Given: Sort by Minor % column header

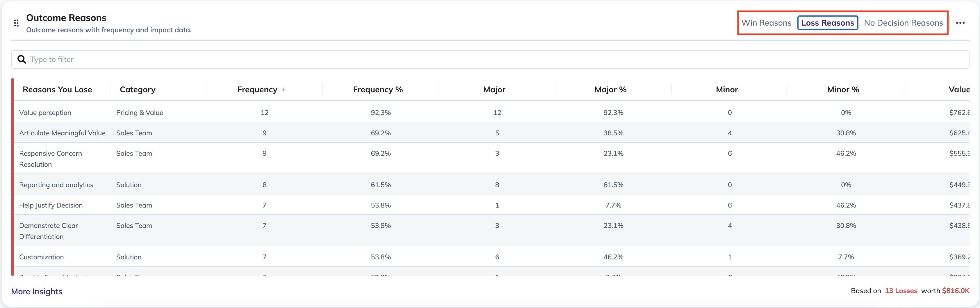Looking at the screenshot, I should [843, 89].
